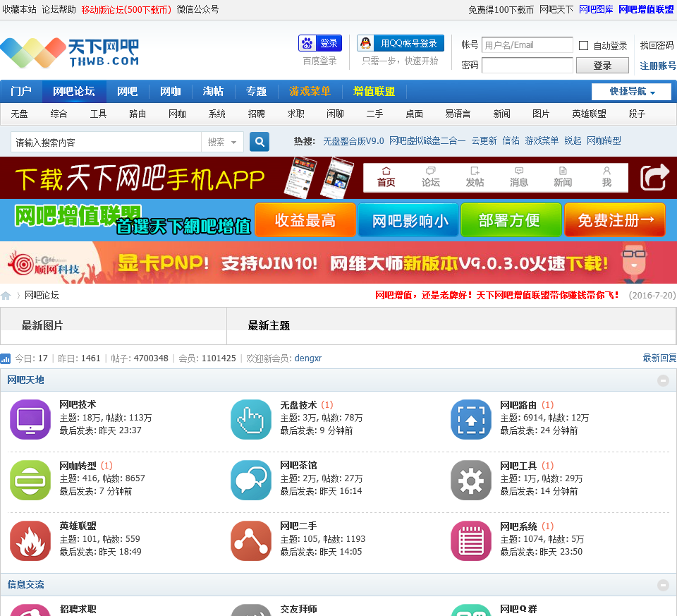Screen dimensions: 677x616
Task: Select the 网咖 navigation tab
Action: (171, 91)
